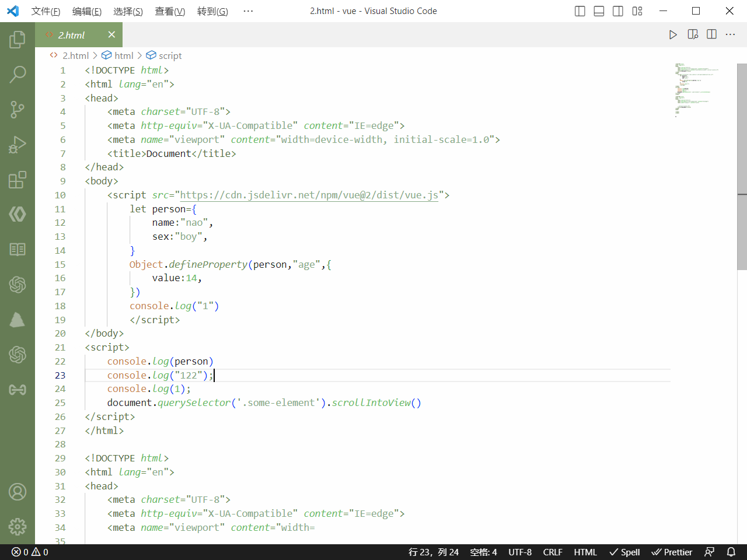Open the 查看(V) menu
Screen dimensions: 747x560
click(x=170, y=11)
